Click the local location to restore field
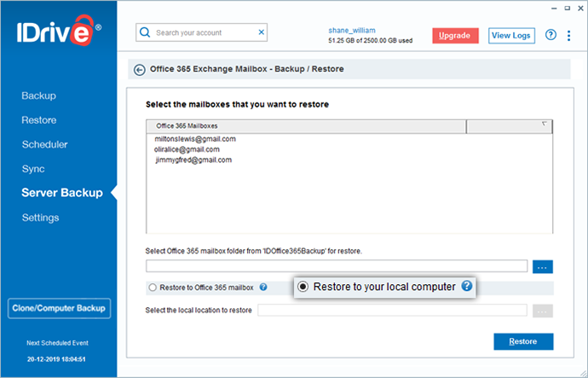The width and height of the screenshot is (588, 378). point(392,311)
